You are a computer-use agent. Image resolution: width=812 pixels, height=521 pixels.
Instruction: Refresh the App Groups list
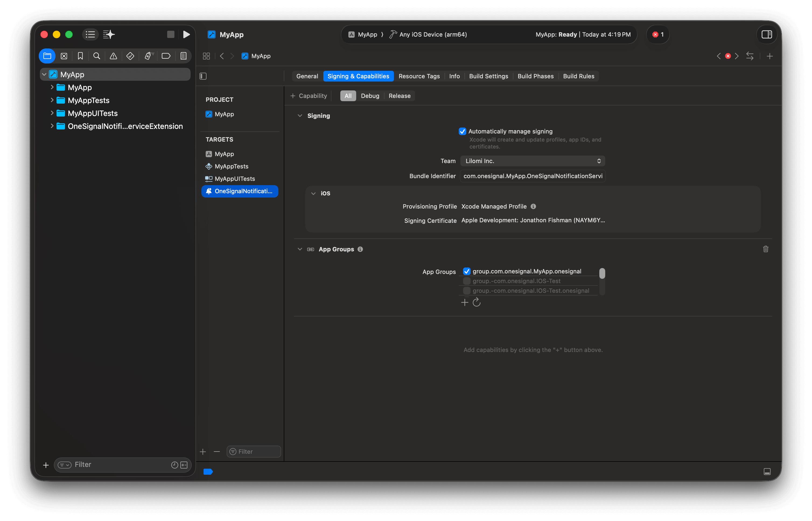477,302
